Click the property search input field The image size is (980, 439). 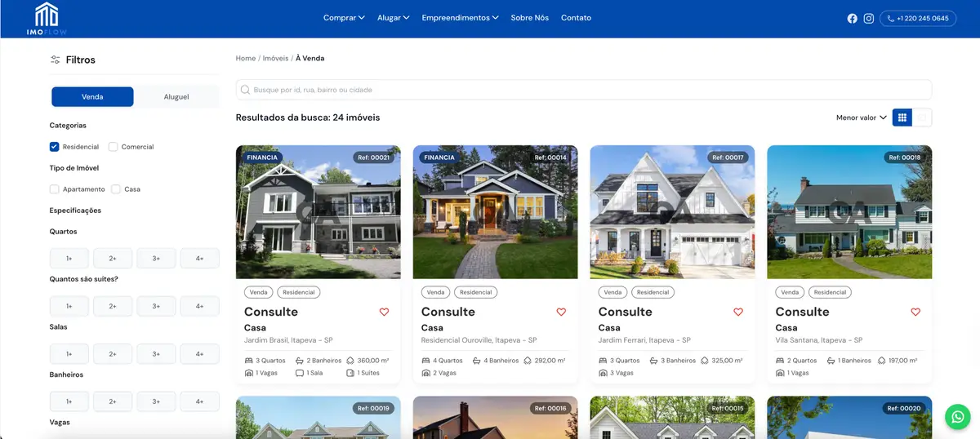pos(583,90)
